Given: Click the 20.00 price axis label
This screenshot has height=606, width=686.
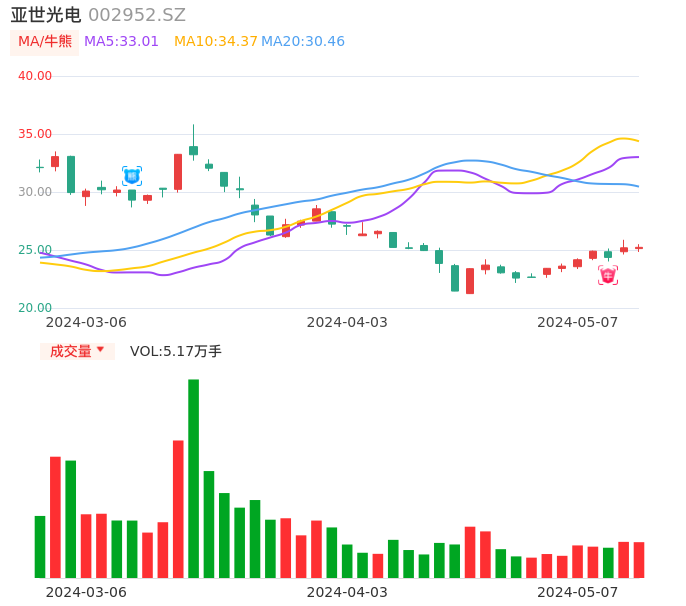Looking at the screenshot, I should point(36,308).
